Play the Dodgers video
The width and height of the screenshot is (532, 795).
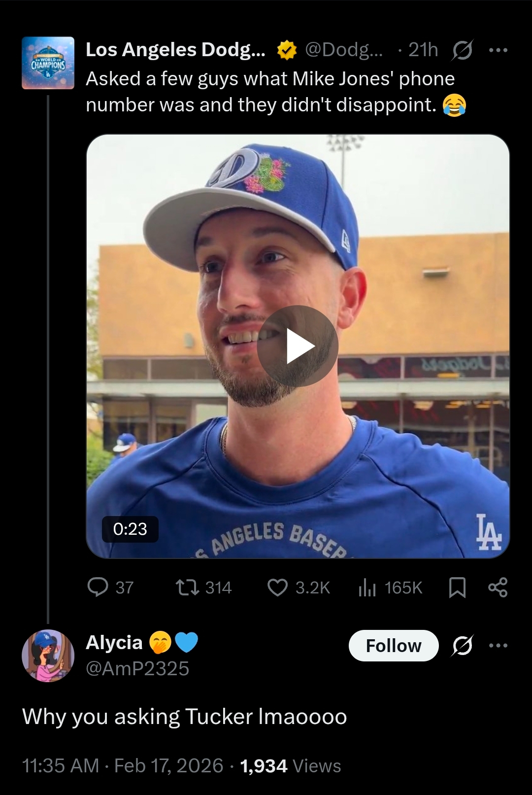point(298,346)
